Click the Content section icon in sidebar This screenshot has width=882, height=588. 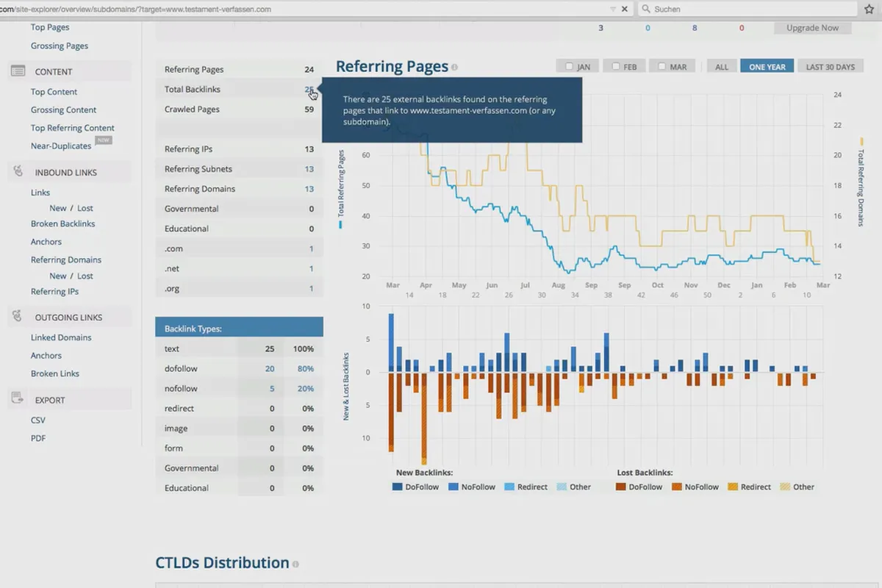tap(18, 71)
